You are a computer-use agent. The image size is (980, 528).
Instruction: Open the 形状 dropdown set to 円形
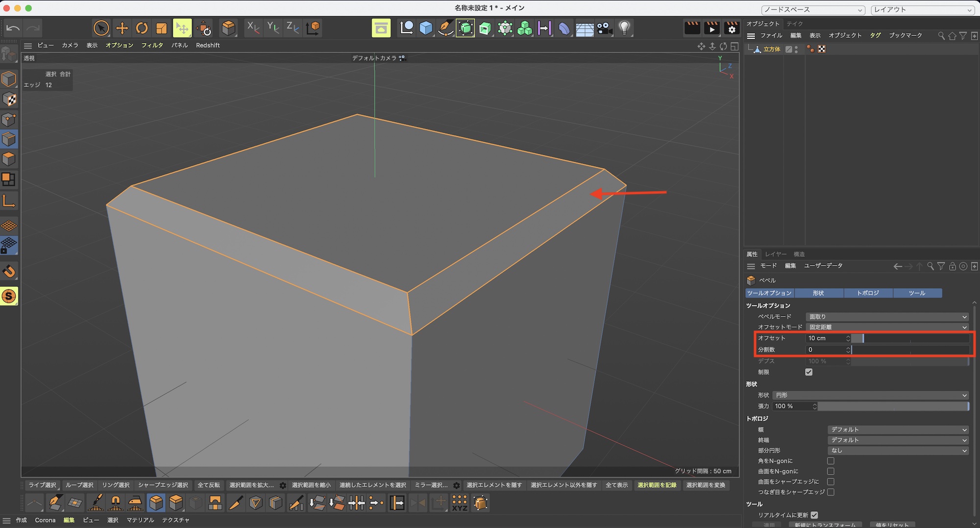pos(871,395)
